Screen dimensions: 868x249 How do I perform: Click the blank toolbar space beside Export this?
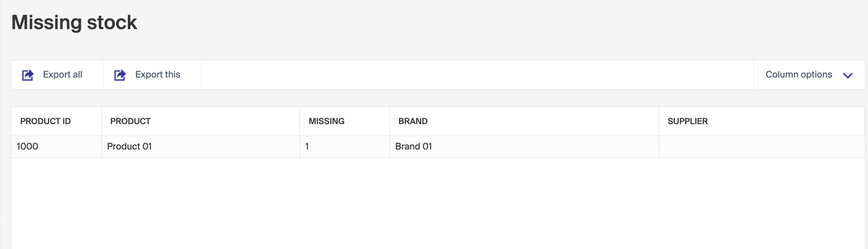(x=477, y=75)
